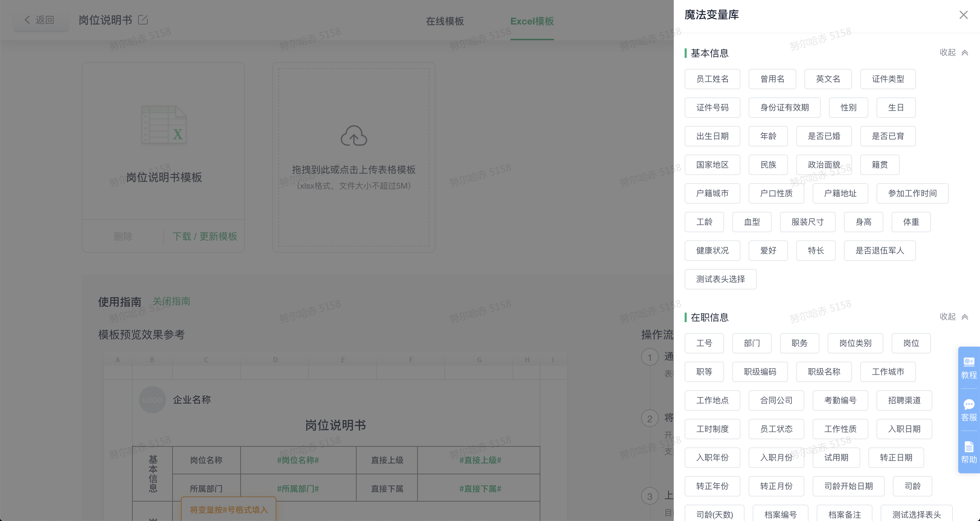The height and width of the screenshot is (521, 980).
Task: Select the 证件类型 variable tag
Action: (x=888, y=79)
